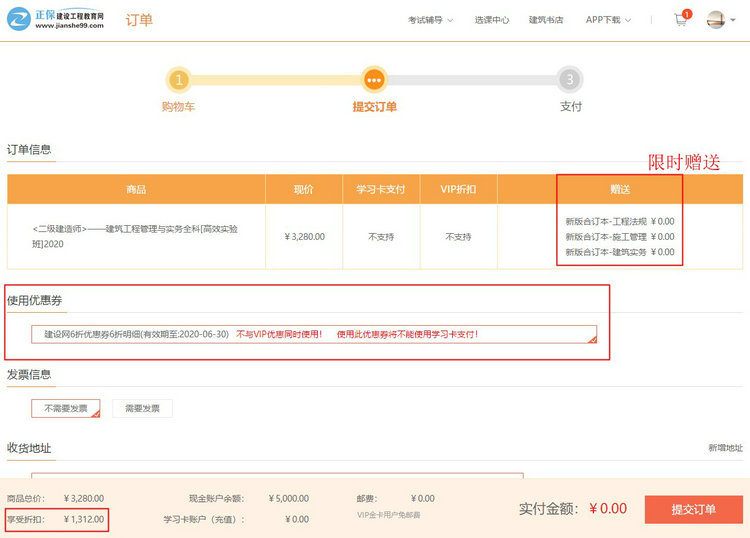Click step 3 支付 circle
This screenshot has height=538, width=750.
click(x=570, y=80)
